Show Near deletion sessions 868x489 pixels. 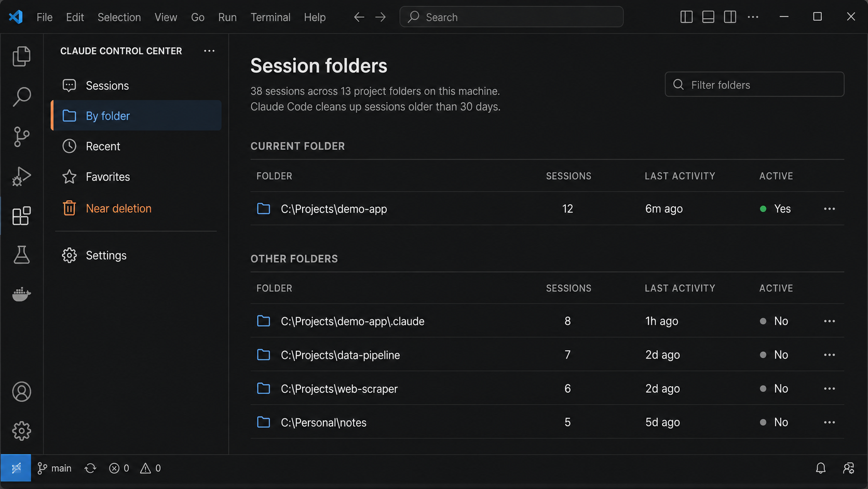pos(136,208)
